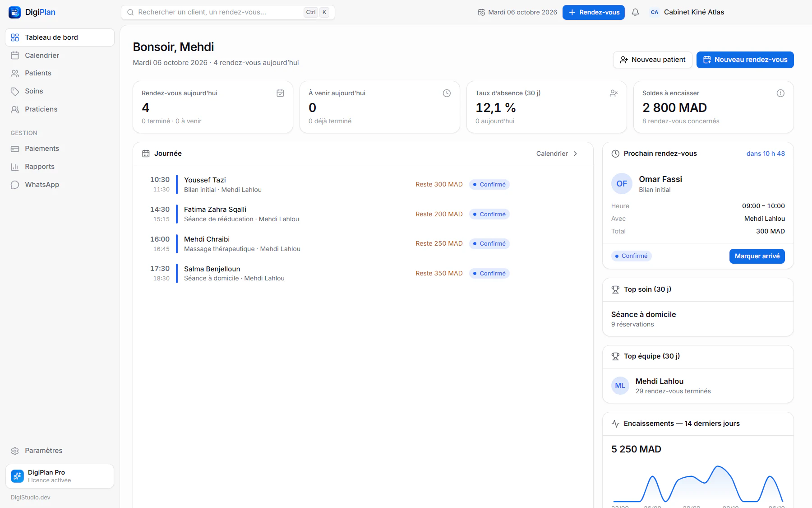Click the calendar-check icon in Rendez-vous aujourd'hui card
The width and height of the screenshot is (812, 508).
(280, 93)
